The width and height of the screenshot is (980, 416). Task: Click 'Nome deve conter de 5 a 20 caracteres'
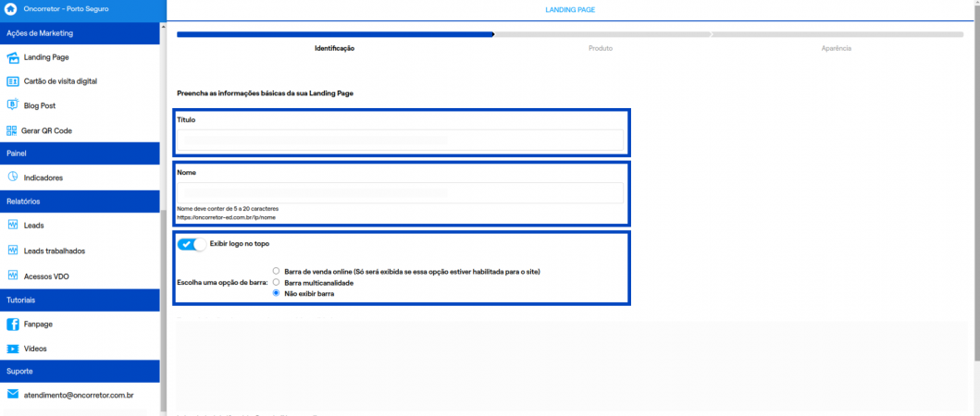(229, 208)
